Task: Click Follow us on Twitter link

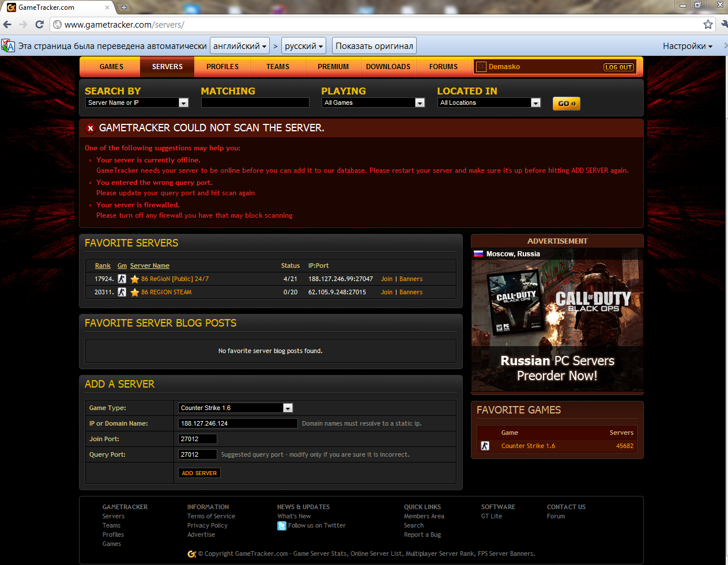Action: click(x=317, y=526)
